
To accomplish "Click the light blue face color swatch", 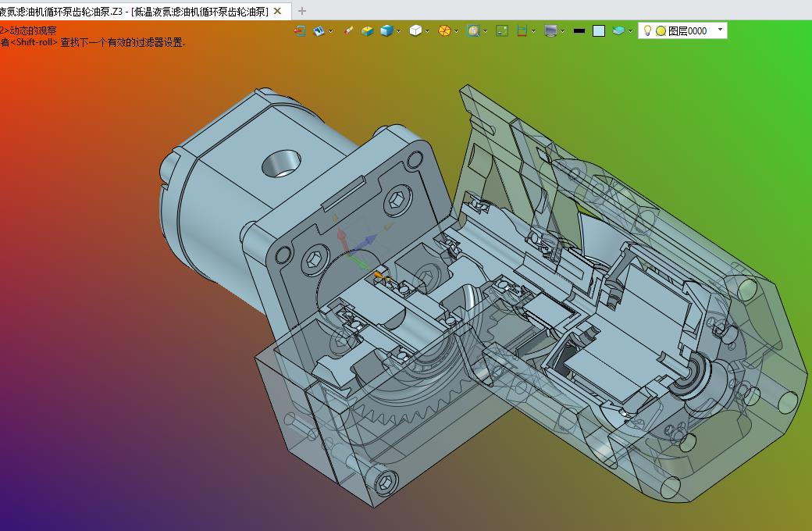I will [x=599, y=31].
